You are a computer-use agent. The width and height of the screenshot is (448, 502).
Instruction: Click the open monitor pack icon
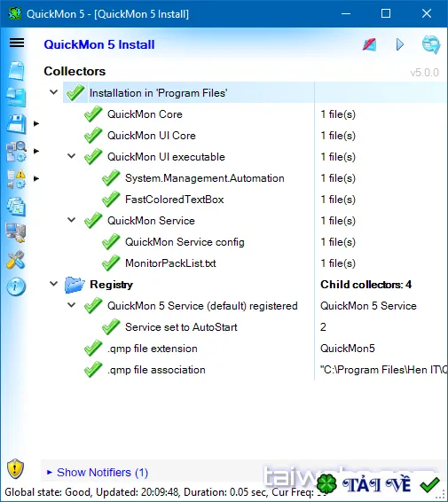[x=16, y=97]
